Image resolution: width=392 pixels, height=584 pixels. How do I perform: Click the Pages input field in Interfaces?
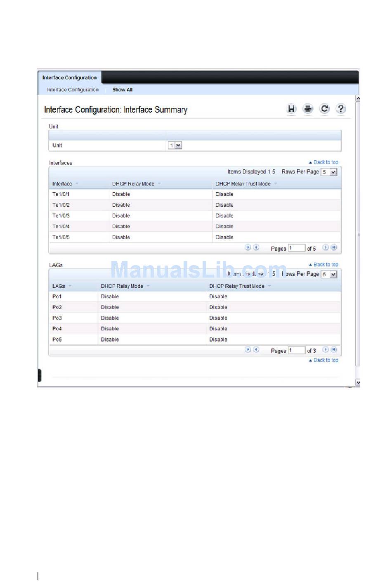[296, 248]
